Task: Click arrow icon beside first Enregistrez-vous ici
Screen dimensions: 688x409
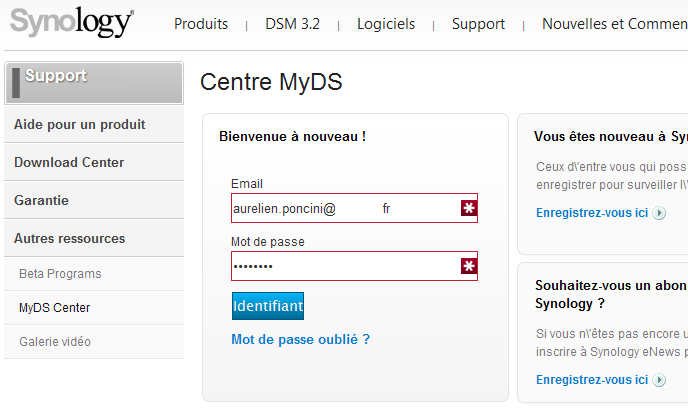Action: [x=659, y=213]
